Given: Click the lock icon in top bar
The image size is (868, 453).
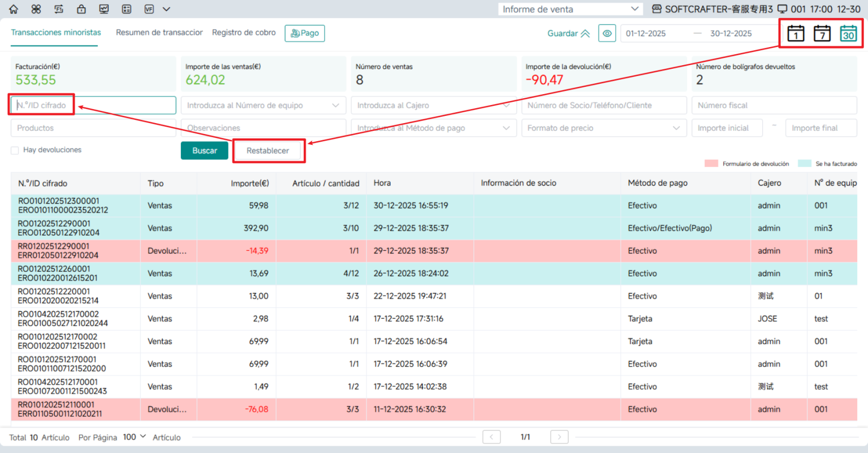Looking at the screenshot, I should point(81,9).
